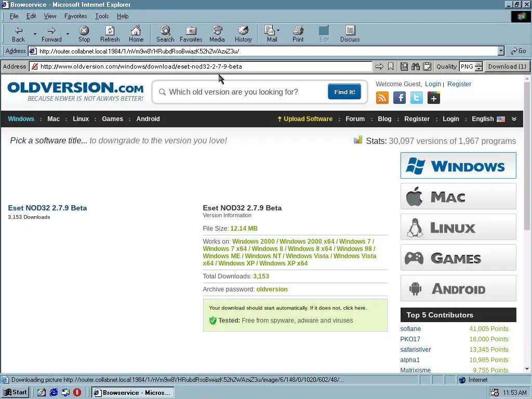Expand the Mail button dropdown arrow
Screen dimensions: 532x399
(x=278, y=31)
